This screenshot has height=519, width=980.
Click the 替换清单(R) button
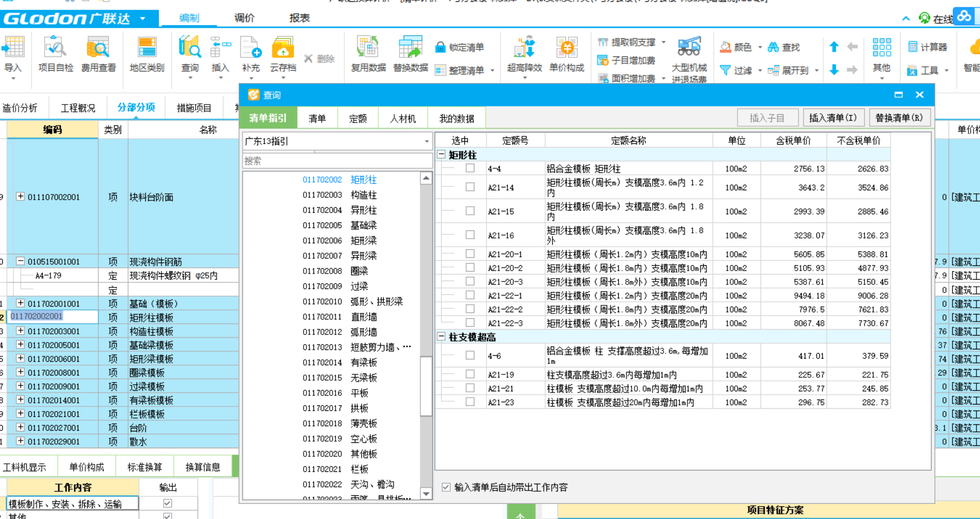pyautogui.click(x=899, y=118)
